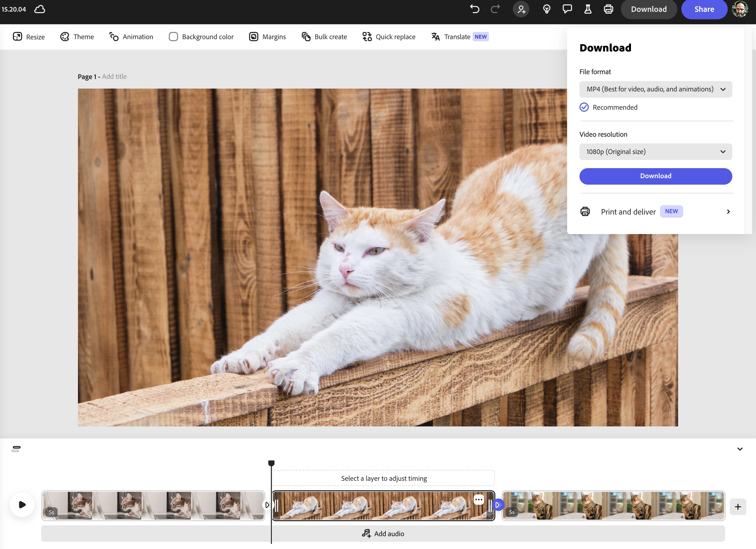Click the cloud sync status icon
Screen dimensions: 756x549
40,9
